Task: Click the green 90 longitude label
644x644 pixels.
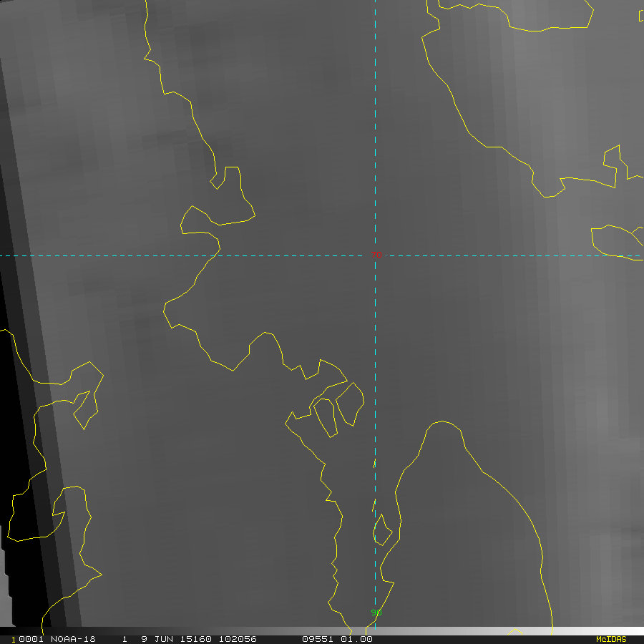Action: [x=376, y=613]
